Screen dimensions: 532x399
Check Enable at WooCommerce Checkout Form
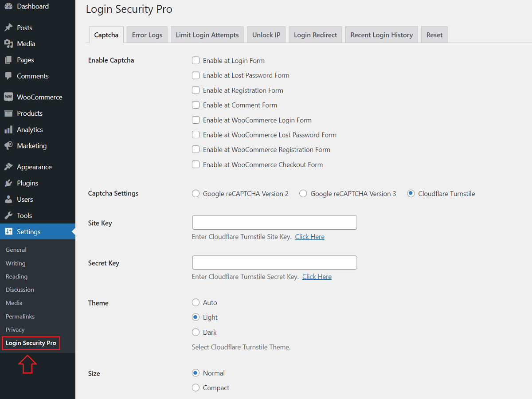[196, 164]
